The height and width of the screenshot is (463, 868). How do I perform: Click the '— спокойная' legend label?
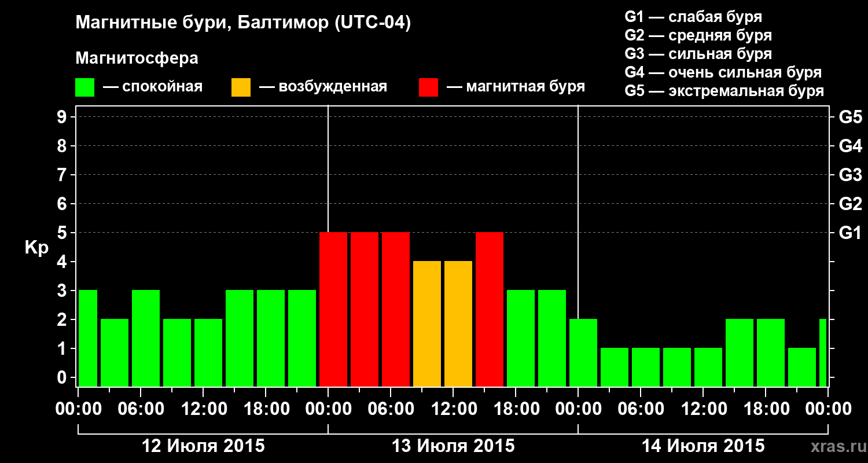(153, 87)
